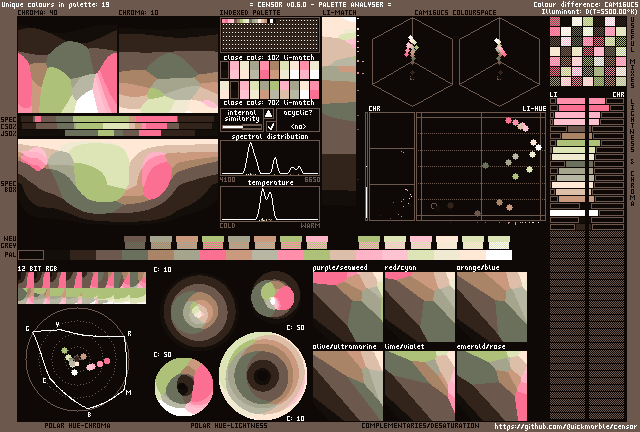Click the spectral distribution graph
This screenshot has height=432, width=640.
270,158
